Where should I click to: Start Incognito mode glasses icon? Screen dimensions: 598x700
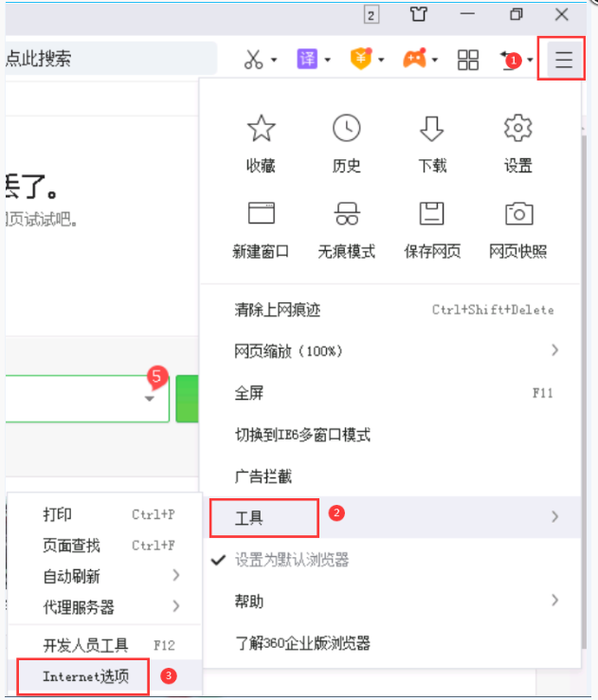pyautogui.click(x=347, y=213)
